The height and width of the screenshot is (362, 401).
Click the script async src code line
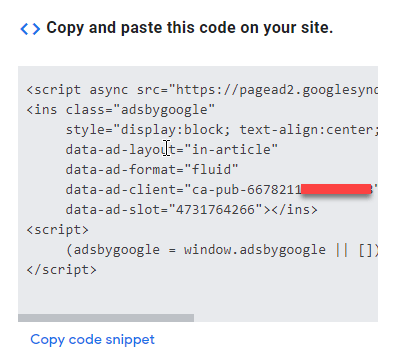(x=202, y=90)
